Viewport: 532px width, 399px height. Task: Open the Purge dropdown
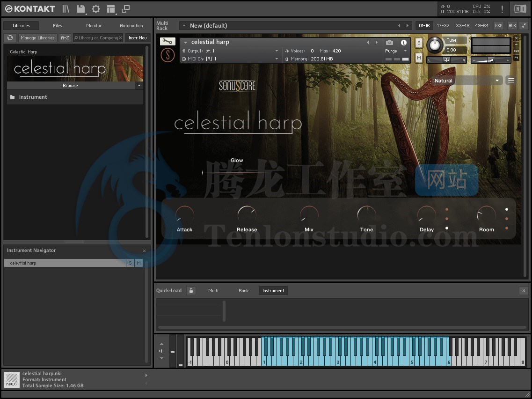[x=396, y=51]
